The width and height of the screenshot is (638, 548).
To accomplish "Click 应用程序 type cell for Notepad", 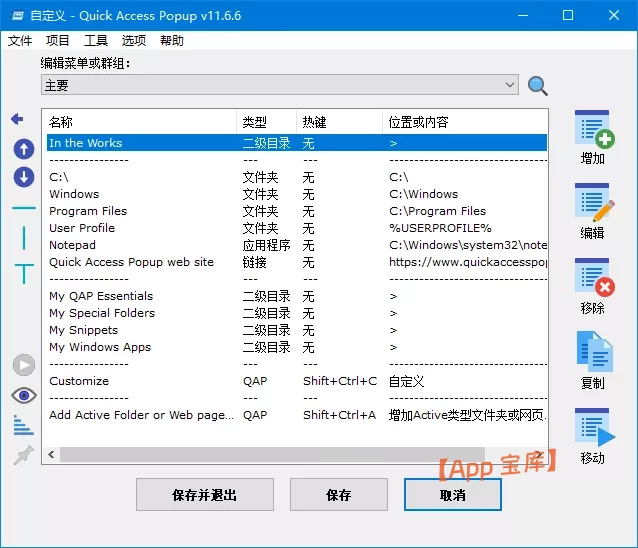I will coord(267,245).
